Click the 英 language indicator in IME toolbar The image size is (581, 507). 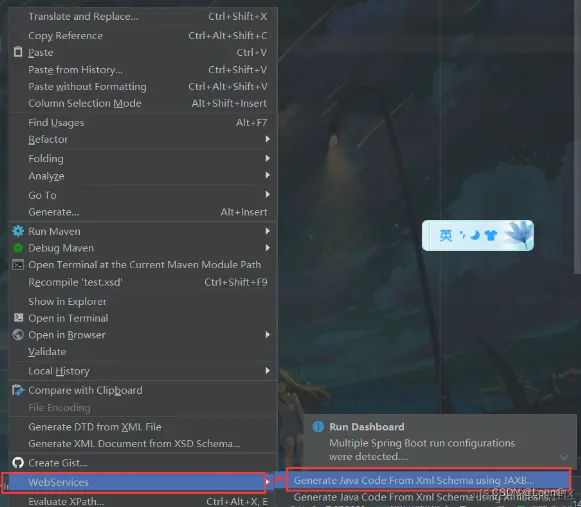pyautogui.click(x=446, y=235)
